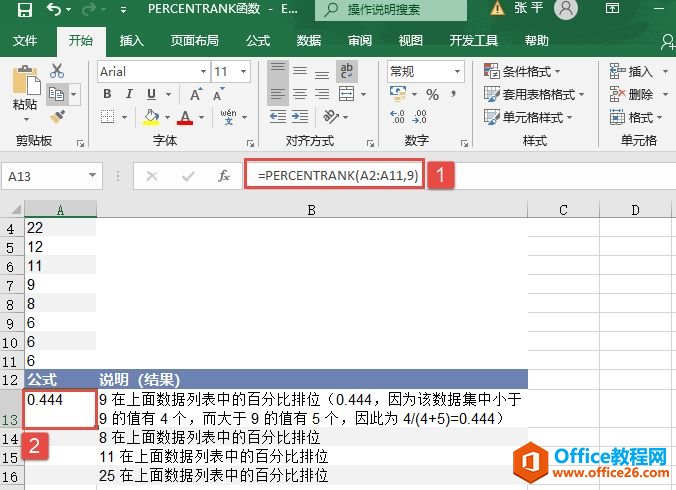Screen dimensions: 676x490
Task: Select column B header
Action: (x=312, y=210)
